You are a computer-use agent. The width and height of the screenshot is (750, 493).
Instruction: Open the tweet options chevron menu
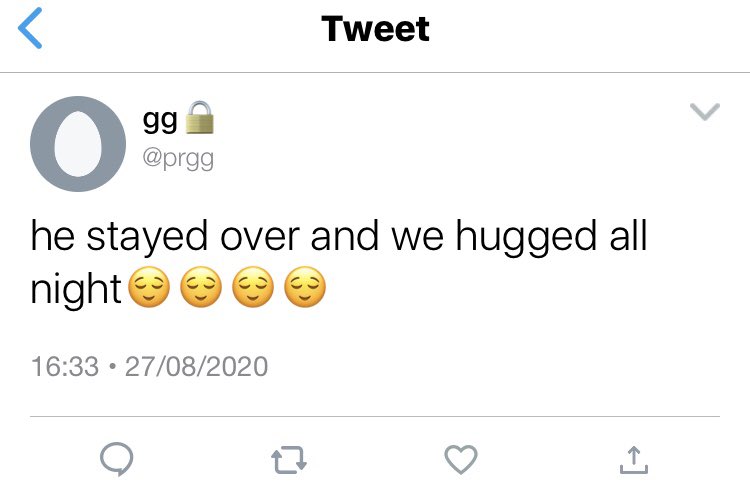tap(705, 112)
